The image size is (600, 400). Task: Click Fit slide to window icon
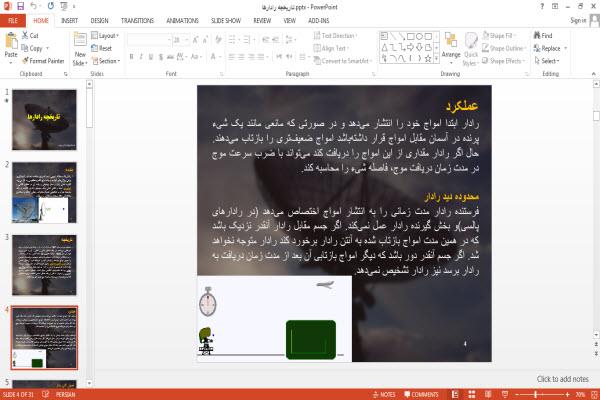(595, 394)
